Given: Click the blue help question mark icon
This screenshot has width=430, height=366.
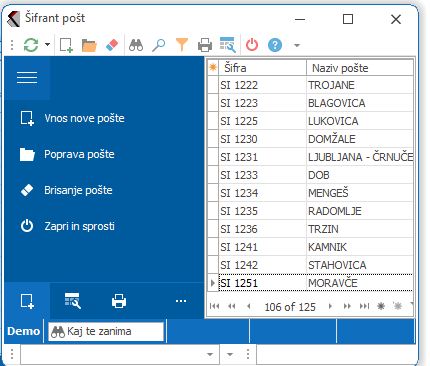Looking at the screenshot, I should (275, 45).
